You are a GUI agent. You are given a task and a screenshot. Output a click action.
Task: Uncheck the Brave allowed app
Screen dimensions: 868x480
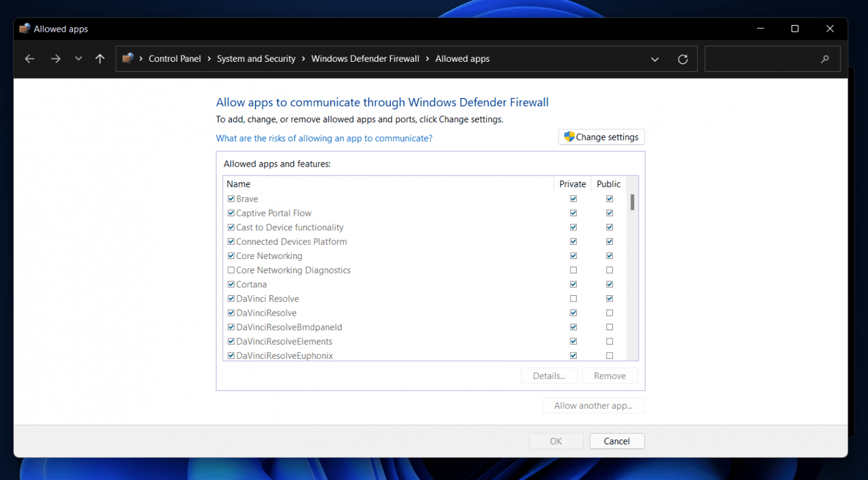click(x=231, y=198)
